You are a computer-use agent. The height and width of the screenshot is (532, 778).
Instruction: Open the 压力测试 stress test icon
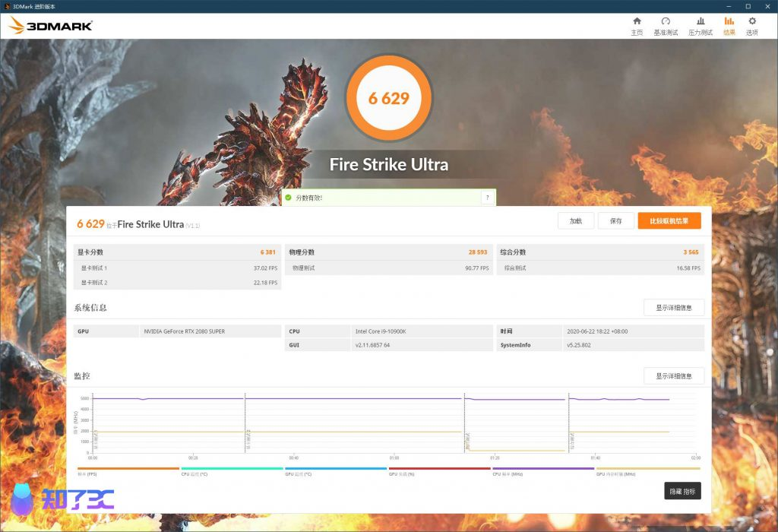point(700,21)
